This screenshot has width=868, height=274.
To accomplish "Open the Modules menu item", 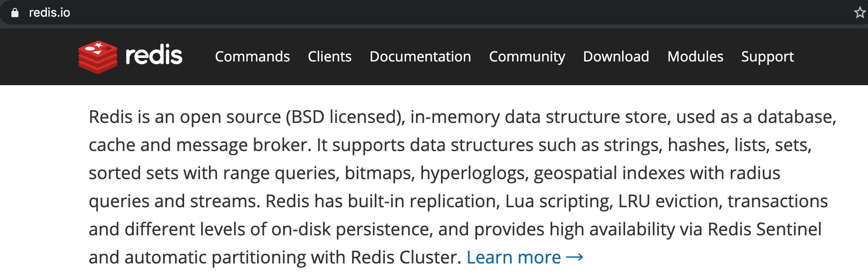I will coord(695,57).
